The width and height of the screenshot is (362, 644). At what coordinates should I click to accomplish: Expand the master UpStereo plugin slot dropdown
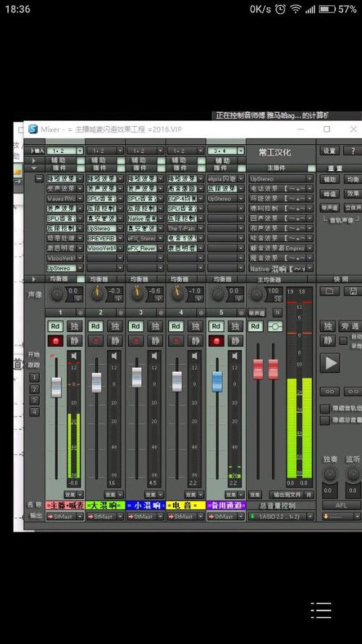click(281, 179)
